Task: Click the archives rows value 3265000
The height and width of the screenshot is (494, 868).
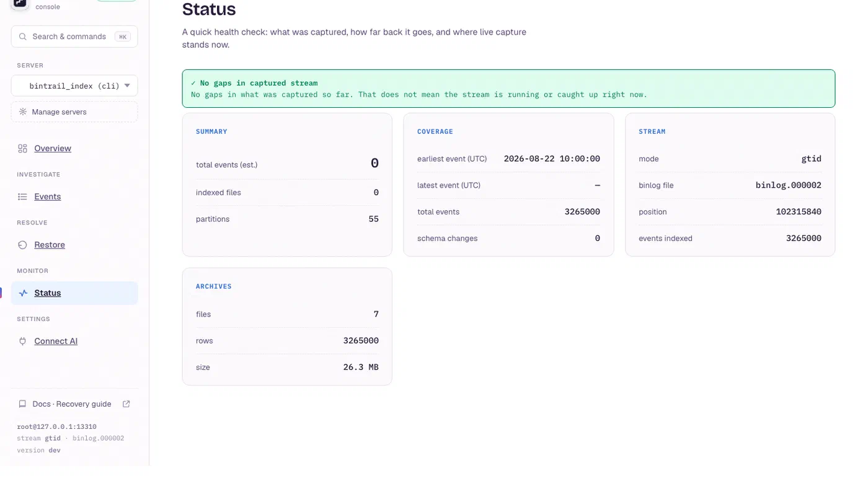Action: [x=361, y=341]
